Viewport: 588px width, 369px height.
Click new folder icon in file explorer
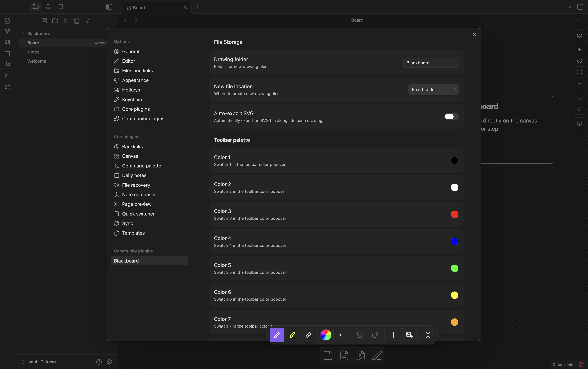pyautogui.click(x=55, y=21)
